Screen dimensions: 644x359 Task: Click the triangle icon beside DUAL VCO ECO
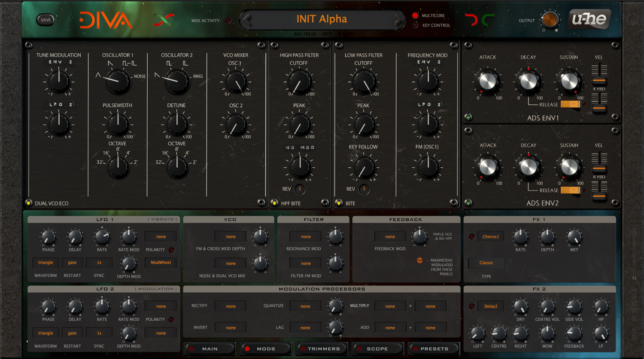pos(29,203)
